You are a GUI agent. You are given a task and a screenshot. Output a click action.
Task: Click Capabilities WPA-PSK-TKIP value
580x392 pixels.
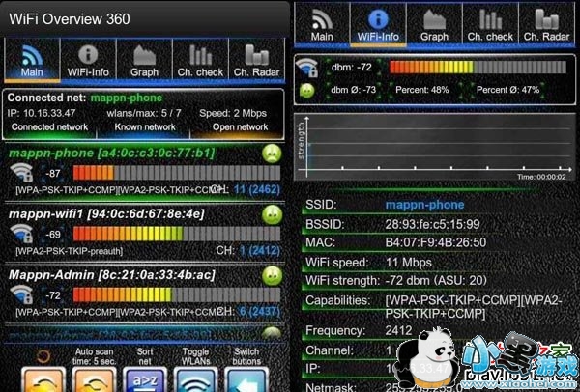click(x=474, y=307)
